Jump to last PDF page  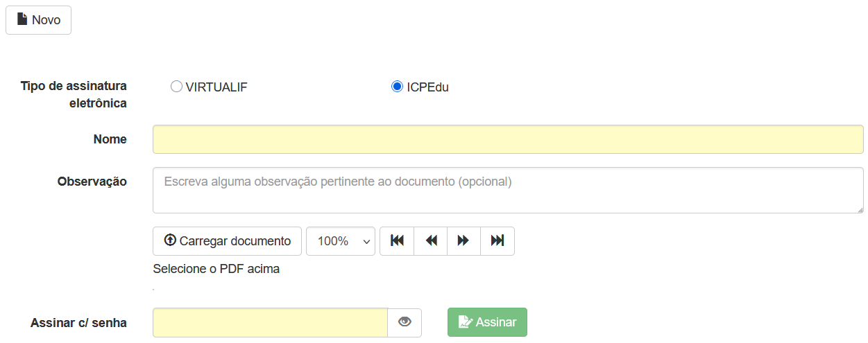coord(497,241)
